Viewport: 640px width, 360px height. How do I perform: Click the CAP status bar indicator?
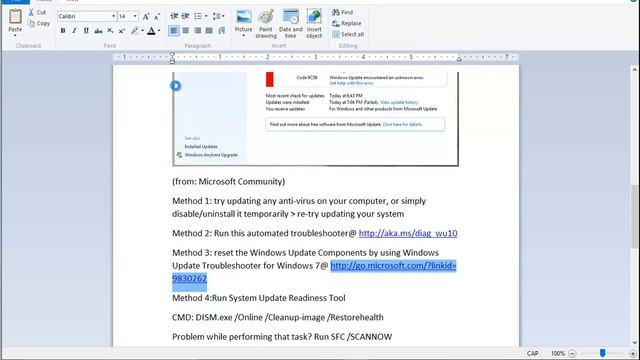tap(532, 353)
